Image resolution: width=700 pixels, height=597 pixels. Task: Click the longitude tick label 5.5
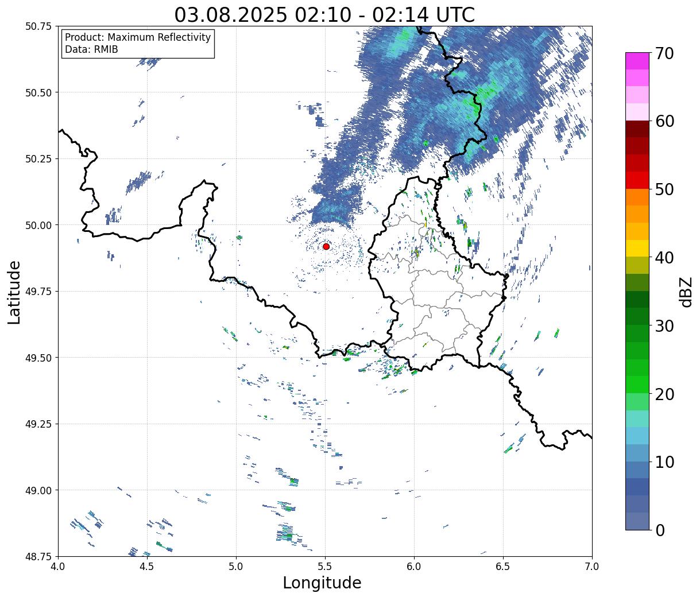pos(325,567)
